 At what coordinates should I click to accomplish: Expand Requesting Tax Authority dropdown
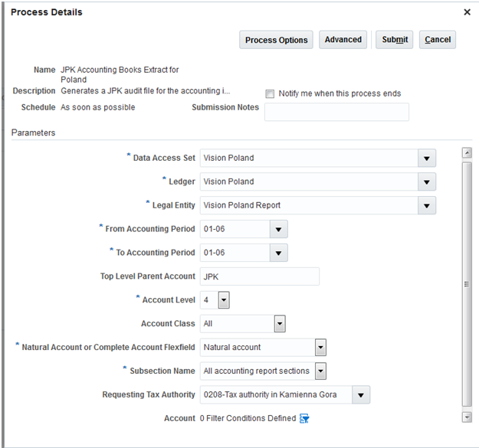(361, 395)
